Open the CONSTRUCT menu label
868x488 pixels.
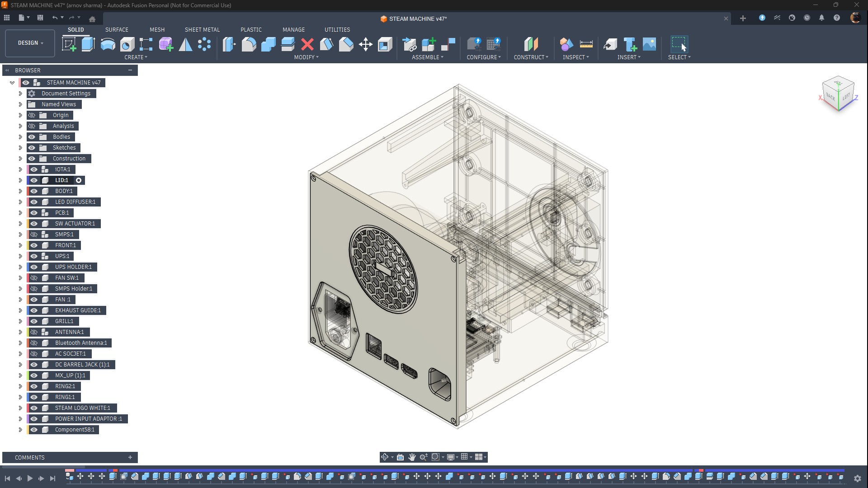coord(531,57)
